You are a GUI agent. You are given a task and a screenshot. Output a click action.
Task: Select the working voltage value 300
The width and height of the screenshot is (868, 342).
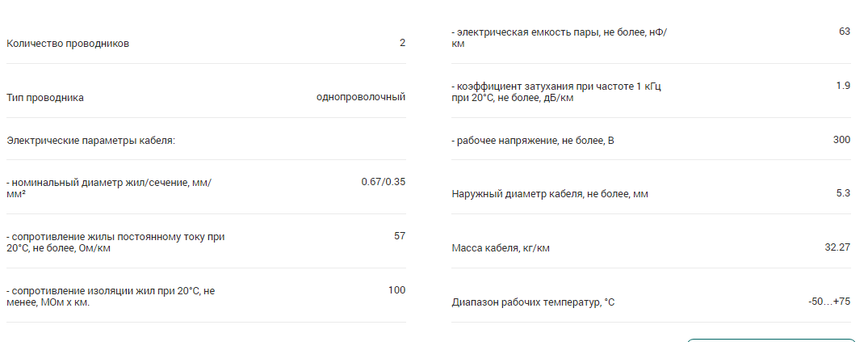click(842, 140)
